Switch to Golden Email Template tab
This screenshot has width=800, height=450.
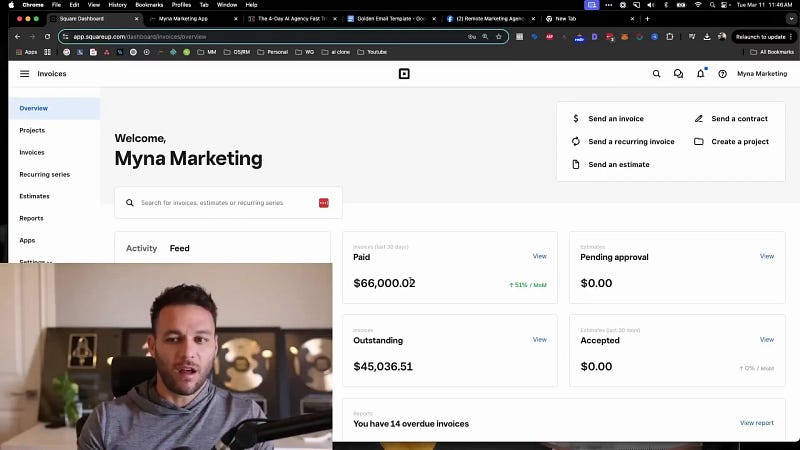pyautogui.click(x=391, y=19)
